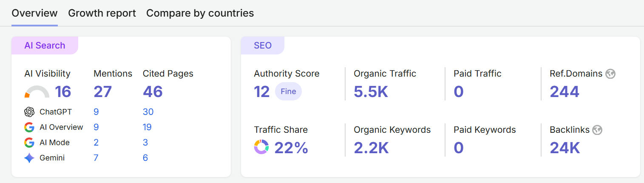
Task: Click the Gemini sparkle icon
Action: coord(29,158)
